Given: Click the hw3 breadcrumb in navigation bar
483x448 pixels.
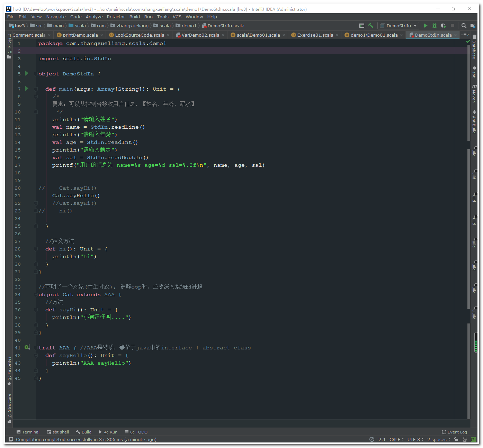Looking at the screenshot, I should pyautogui.click(x=17, y=26).
